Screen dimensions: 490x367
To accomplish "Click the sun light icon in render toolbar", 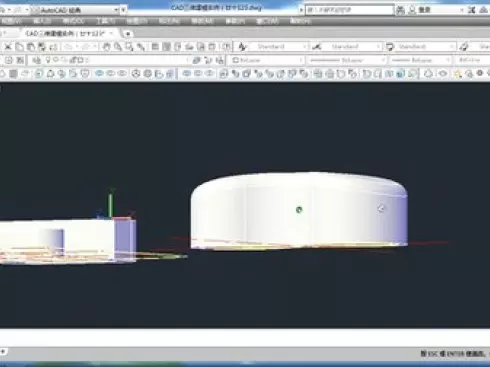I will click(458, 74).
